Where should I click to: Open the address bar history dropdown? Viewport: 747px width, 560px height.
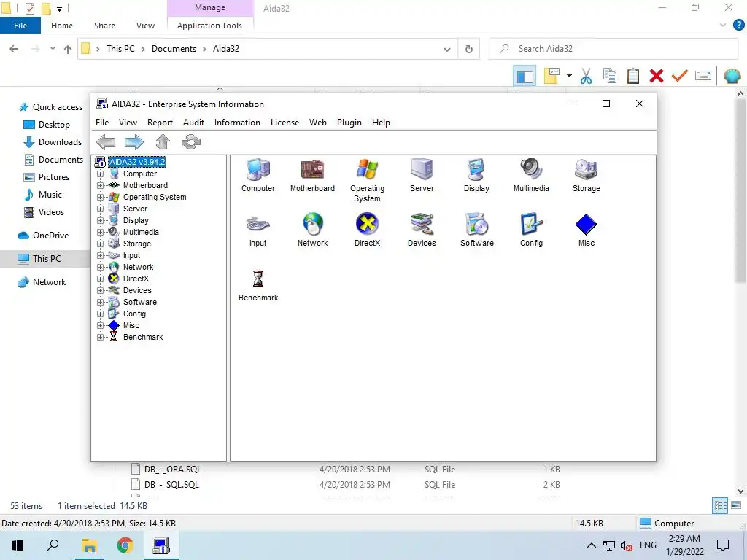point(447,49)
